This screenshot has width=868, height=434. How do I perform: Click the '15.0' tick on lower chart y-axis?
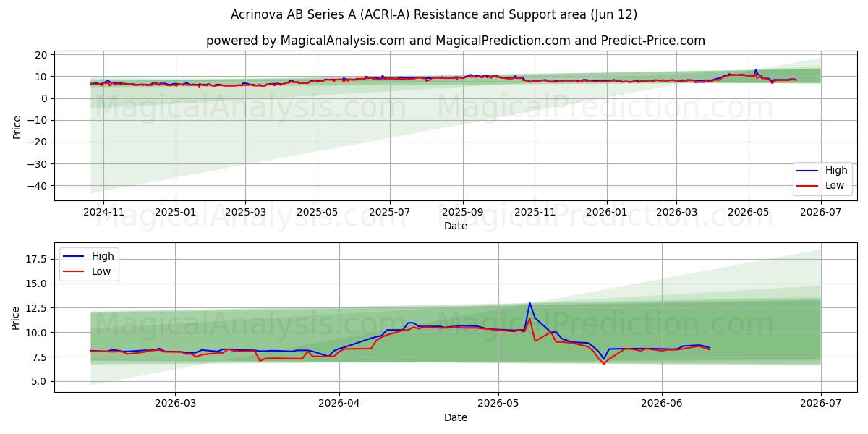pyautogui.click(x=38, y=284)
